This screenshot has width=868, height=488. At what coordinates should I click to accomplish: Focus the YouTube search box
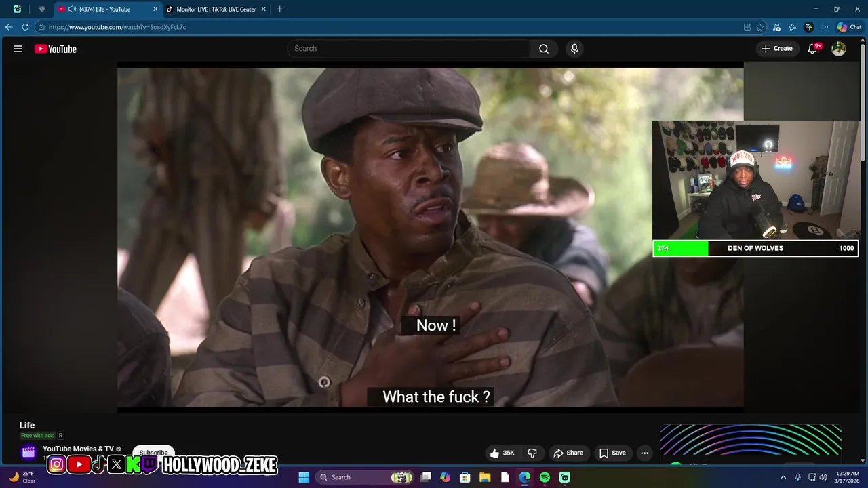coord(409,49)
